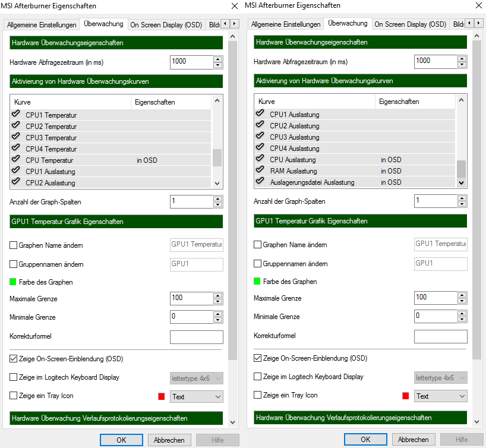
Task: Enable Zeige ein Tray Icon in right window
Action: (x=258, y=395)
